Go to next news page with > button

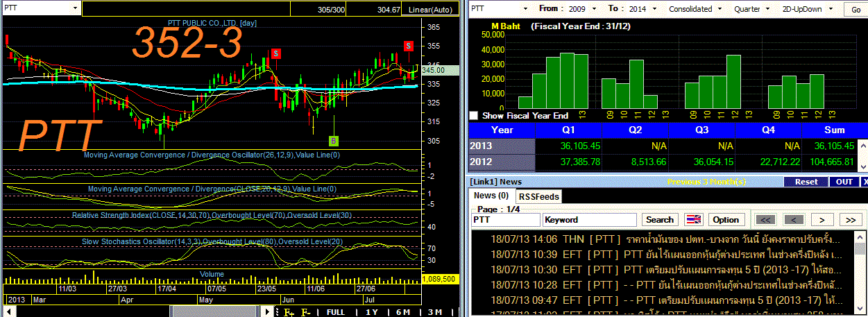pyautogui.click(x=822, y=220)
